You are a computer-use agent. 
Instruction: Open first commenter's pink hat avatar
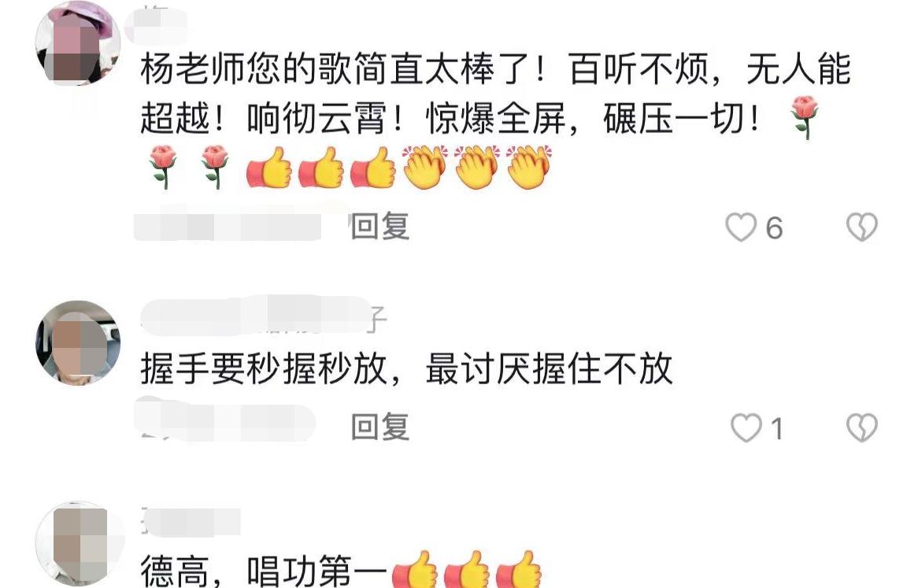(78, 44)
